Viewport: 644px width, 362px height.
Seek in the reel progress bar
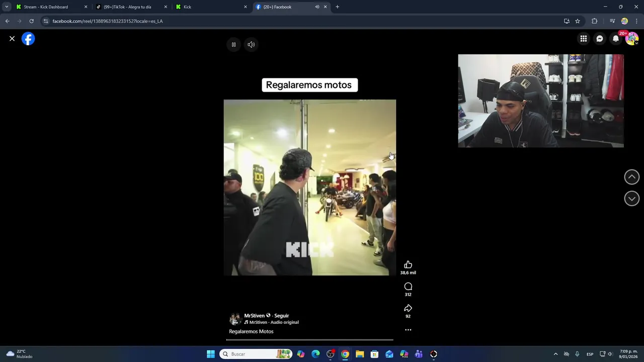pos(309,340)
